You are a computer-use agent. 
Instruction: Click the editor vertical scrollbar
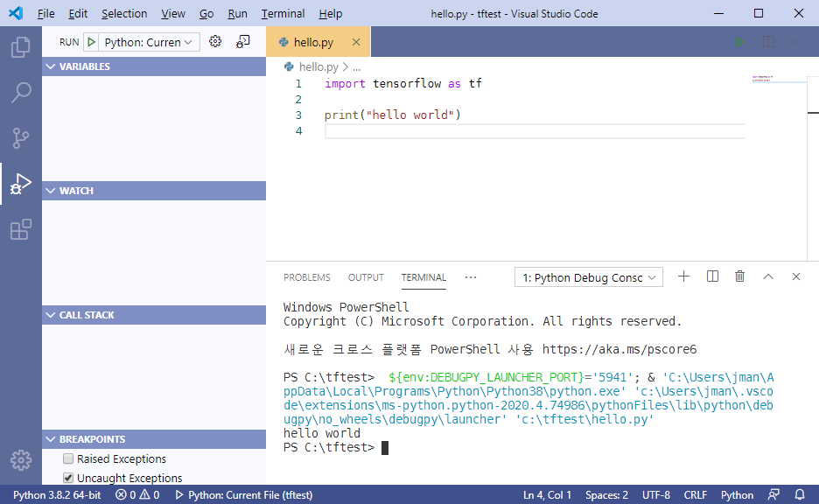(813, 167)
